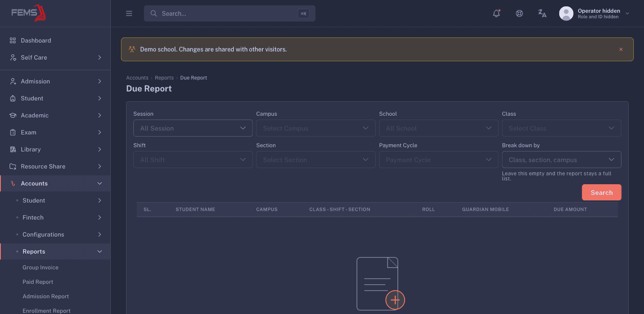
Task: Open the Select Section dropdown
Action: 316,160
